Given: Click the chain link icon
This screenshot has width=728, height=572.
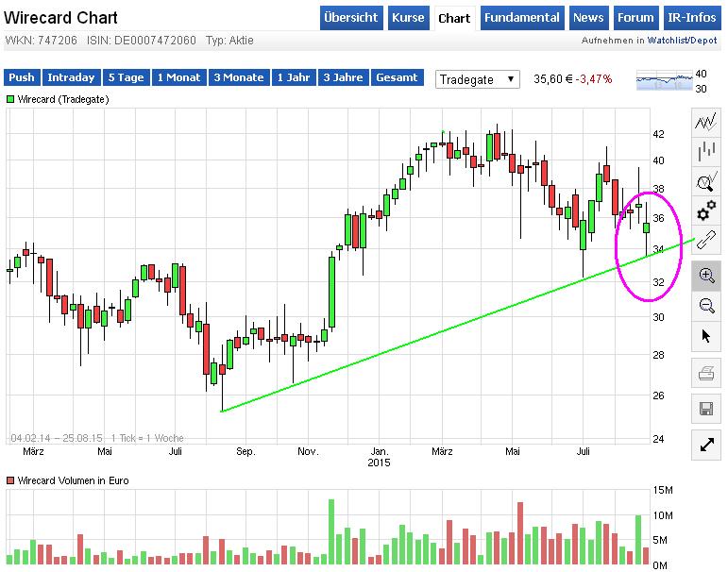Looking at the screenshot, I should 706,240.
